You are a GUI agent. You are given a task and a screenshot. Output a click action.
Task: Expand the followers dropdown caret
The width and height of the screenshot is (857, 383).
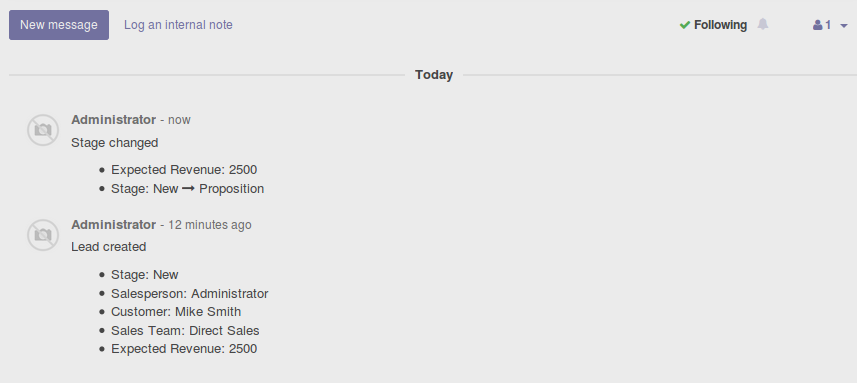[844, 26]
